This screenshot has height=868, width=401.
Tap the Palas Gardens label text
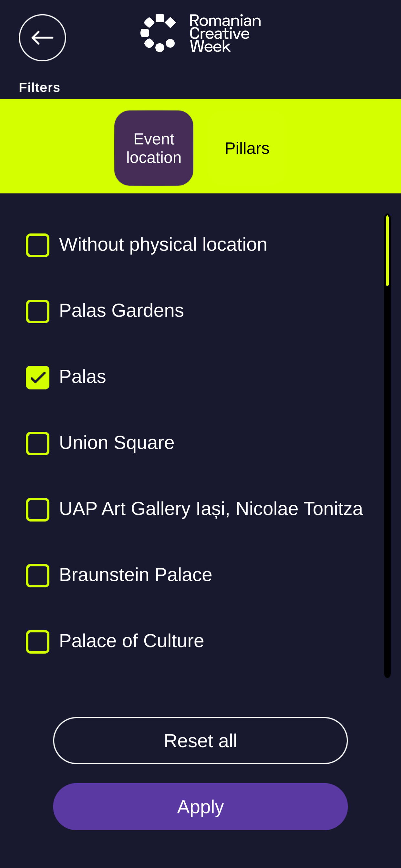coord(121,310)
